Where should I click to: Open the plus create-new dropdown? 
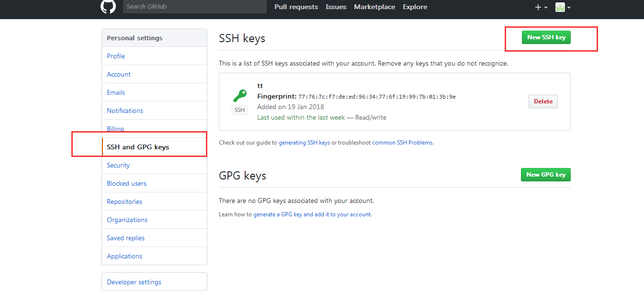tap(541, 7)
